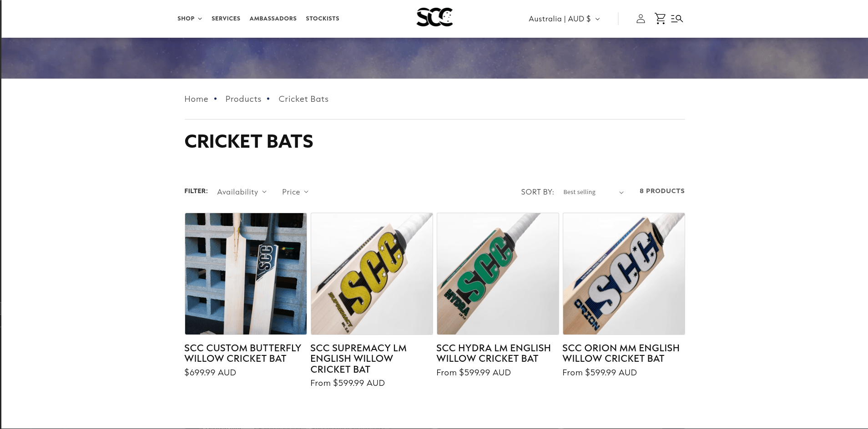The image size is (868, 429).
Task: Expand the Price filter
Action: pos(295,192)
